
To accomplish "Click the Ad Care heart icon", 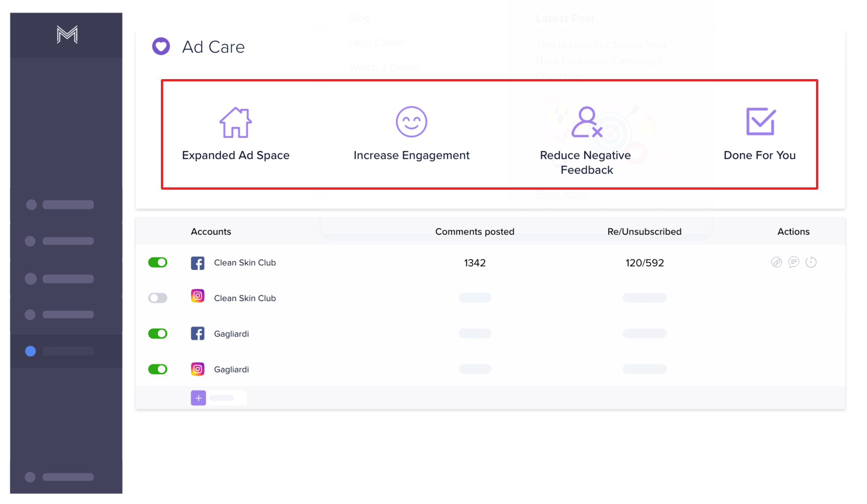I will (x=161, y=46).
